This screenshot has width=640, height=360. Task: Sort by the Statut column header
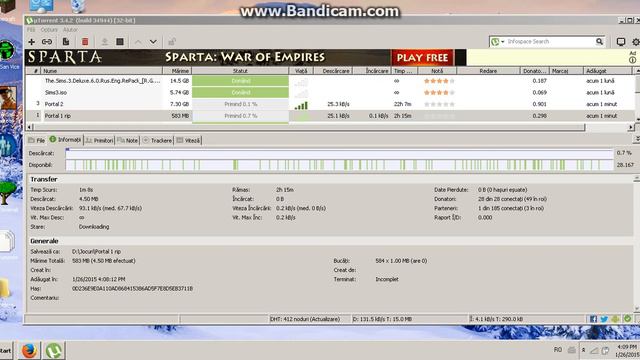(240, 71)
